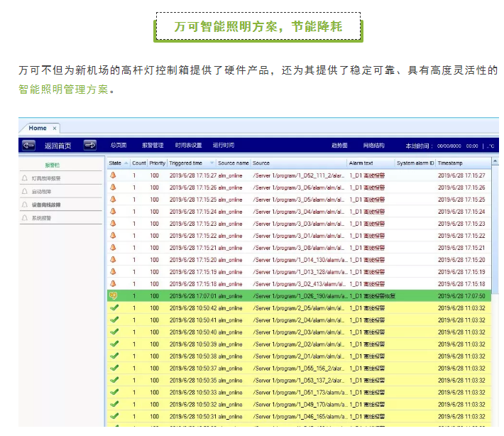The width and height of the screenshot is (504, 436).
Task: Open Triggered time column sort dropdown
Action: pyautogui.click(x=211, y=163)
